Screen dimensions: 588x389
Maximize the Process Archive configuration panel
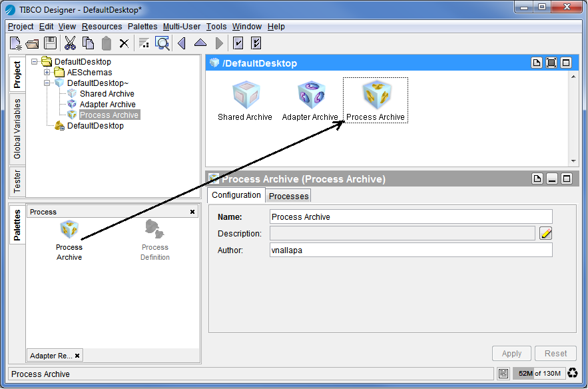(x=567, y=179)
